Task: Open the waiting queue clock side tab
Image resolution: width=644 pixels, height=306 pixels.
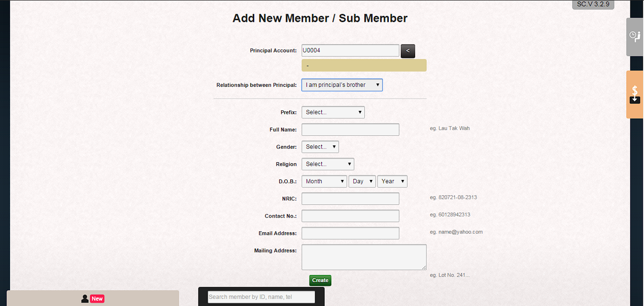Action: [x=634, y=37]
